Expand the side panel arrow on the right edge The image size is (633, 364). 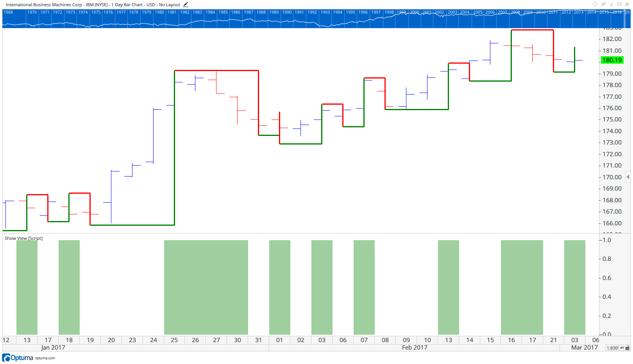pos(628,177)
